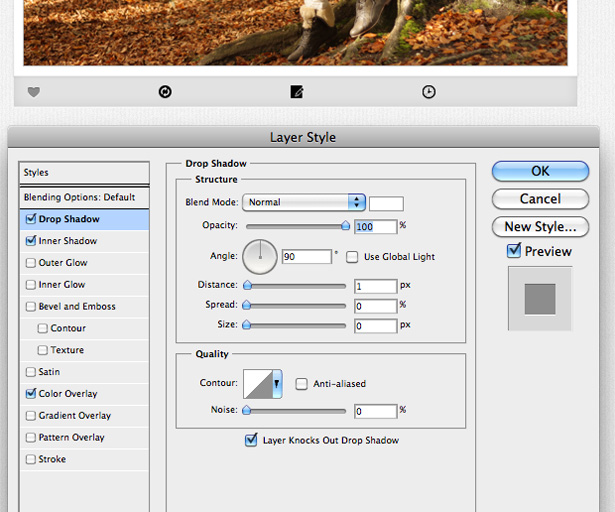Image resolution: width=615 pixels, height=512 pixels.
Task: Click the Size slider track
Action: tap(296, 325)
